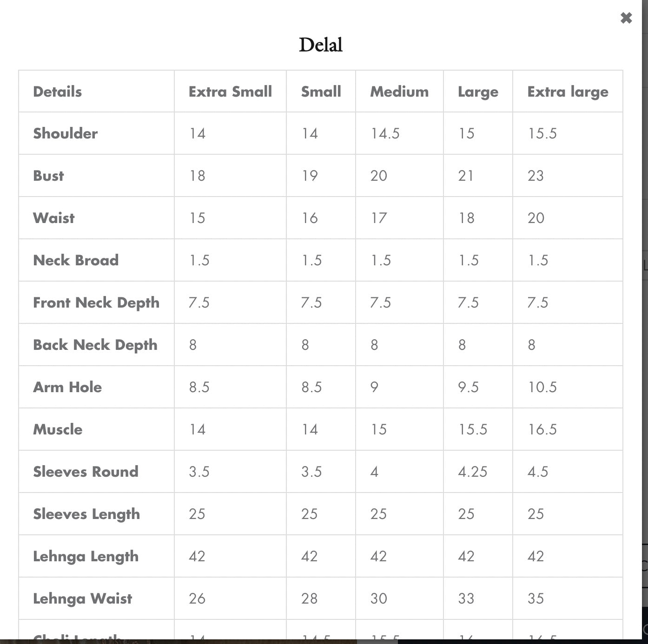
Task: Select the Small Waist value 16
Action: pyautogui.click(x=310, y=218)
